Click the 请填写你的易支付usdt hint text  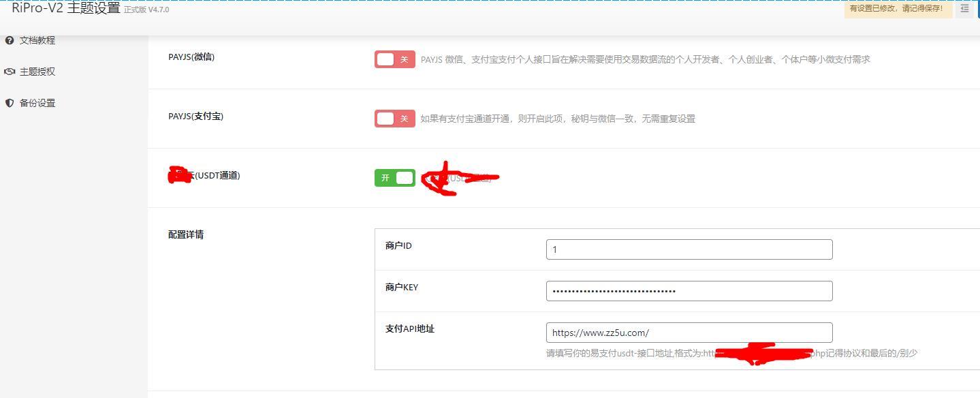point(731,353)
